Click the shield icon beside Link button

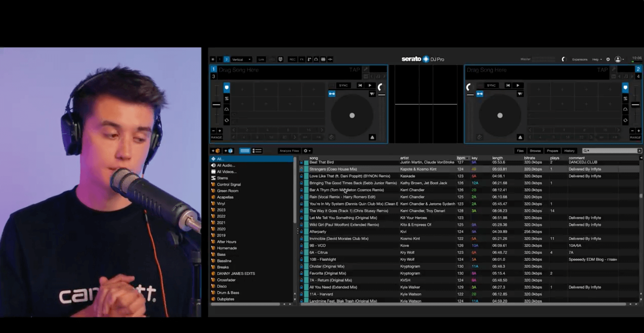[280, 59]
